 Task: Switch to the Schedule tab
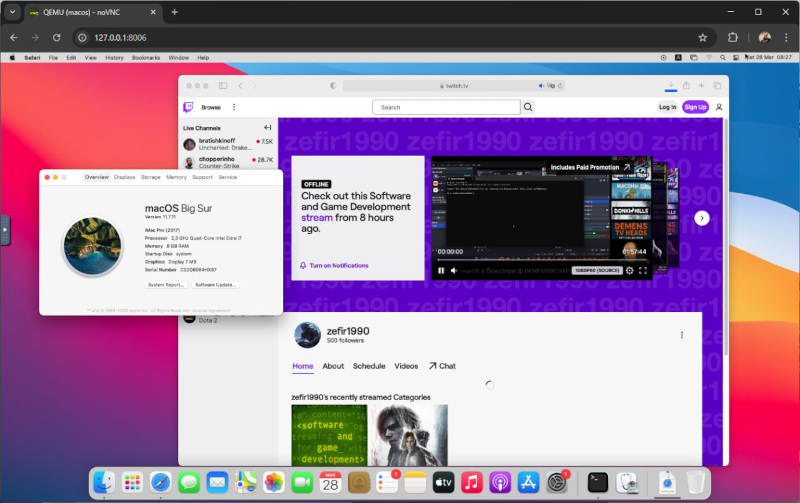click(x=369, y=366)
